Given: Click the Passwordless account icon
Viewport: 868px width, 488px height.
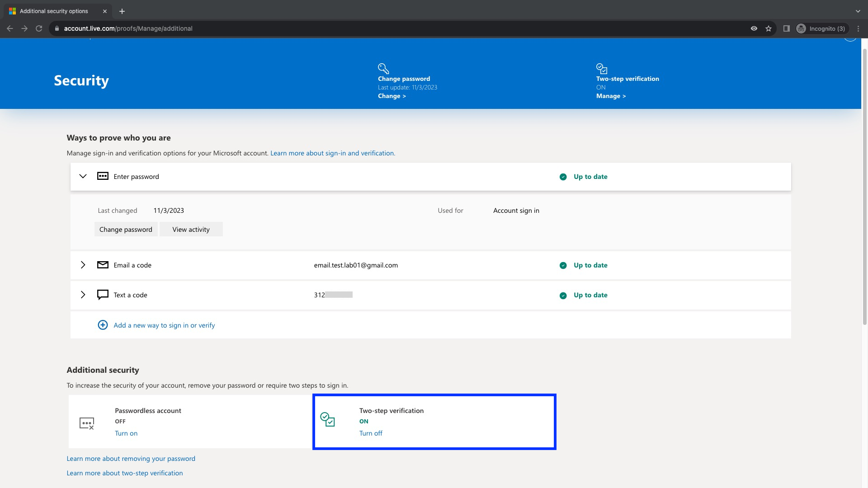Looking at the screenshot, I should coord(87,423).
